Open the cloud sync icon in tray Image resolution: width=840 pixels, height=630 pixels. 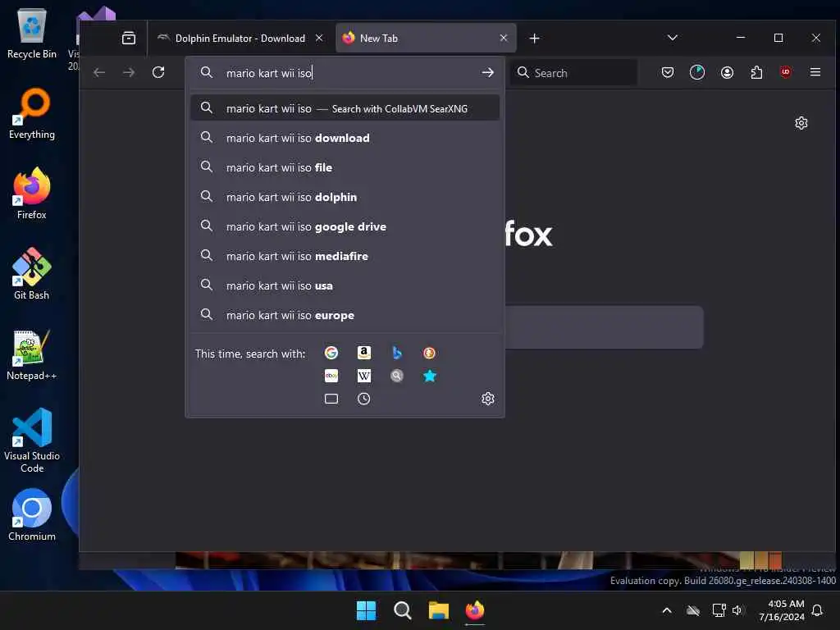pos(693,610)
